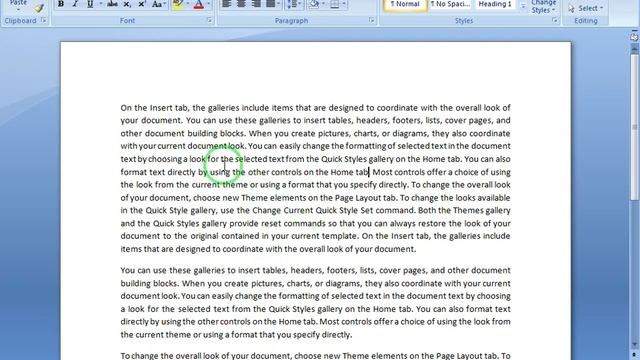Screen dimensions: 640x360
Task: Apply the No Spacing quick style
Action: pyautogui.click(x=450, y=4)
